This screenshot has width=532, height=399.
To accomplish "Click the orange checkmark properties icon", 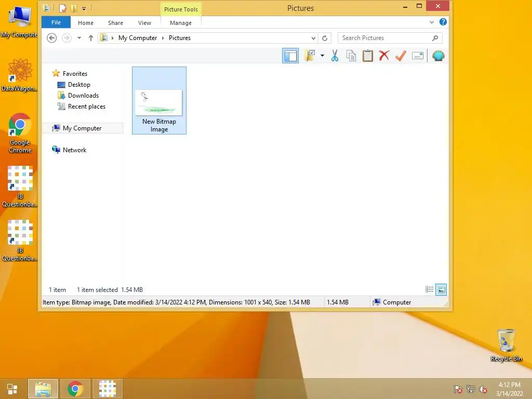I will [x=401, y=56].
